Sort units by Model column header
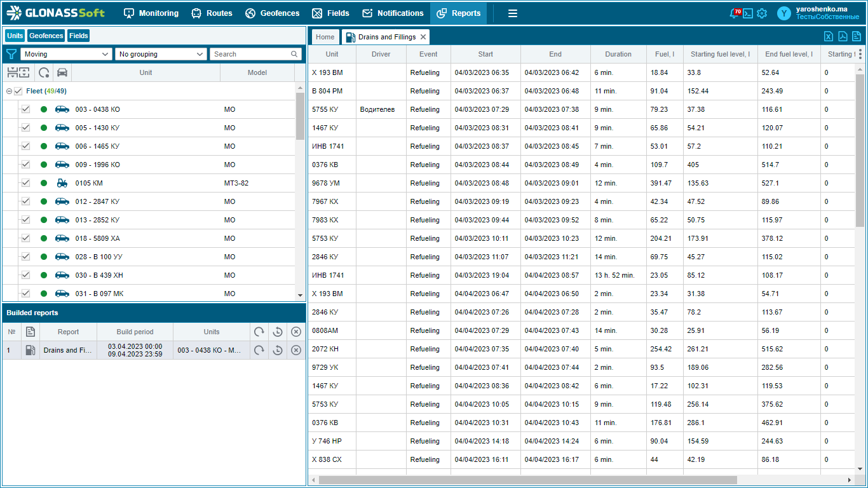Image resolution: width=868 pixels, height=488 pixels. pos(257,72)
